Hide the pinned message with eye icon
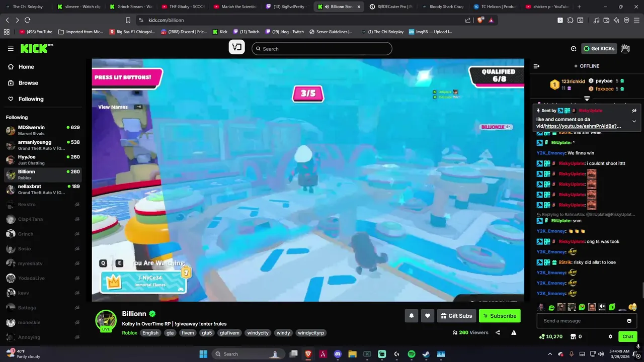 634,111
